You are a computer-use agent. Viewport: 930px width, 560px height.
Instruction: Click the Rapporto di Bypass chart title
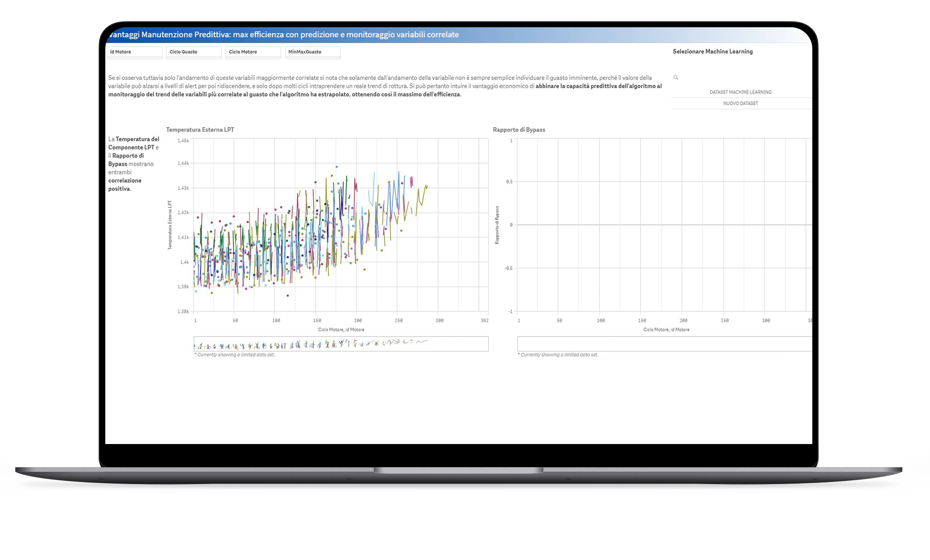519,130
